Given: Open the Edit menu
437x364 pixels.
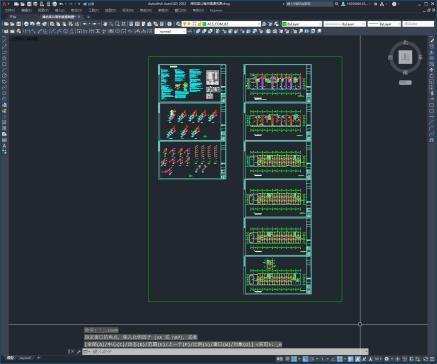Looking at the screenshot, I should point(26,10).
